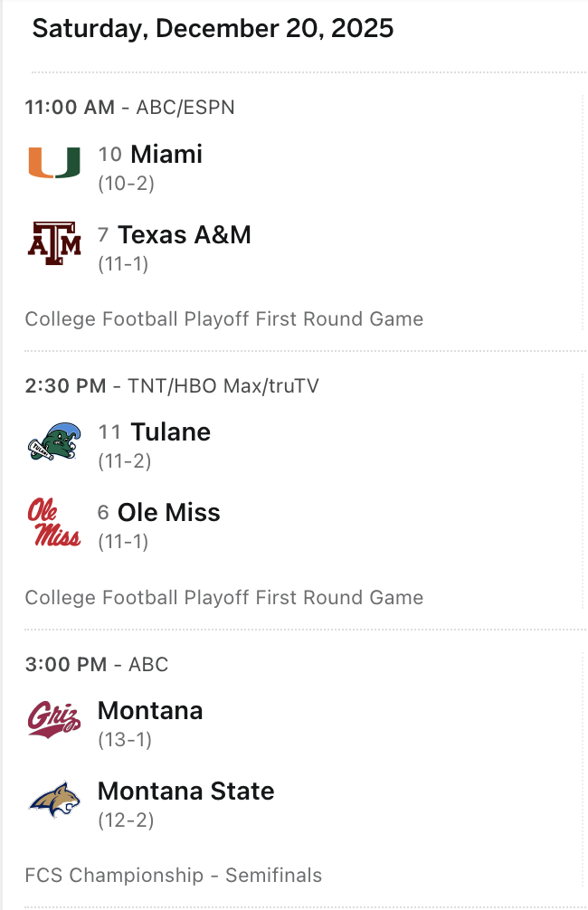The image size is (588, 910).
Task: Click the Montana State Bobcats logo
Action: pos(54,800)
